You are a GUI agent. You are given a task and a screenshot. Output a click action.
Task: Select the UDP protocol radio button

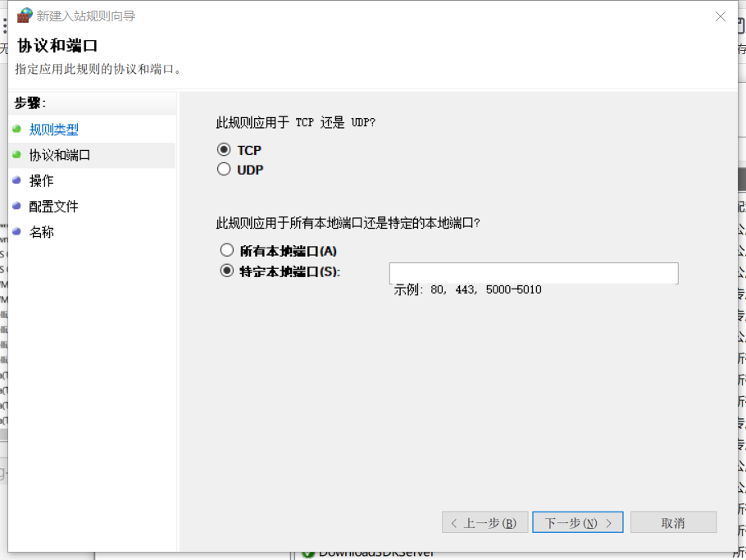[224, 170]
